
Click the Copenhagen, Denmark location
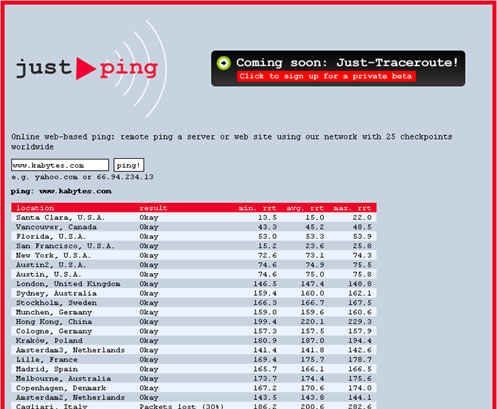pyautogui.click(x=61, y=388)
